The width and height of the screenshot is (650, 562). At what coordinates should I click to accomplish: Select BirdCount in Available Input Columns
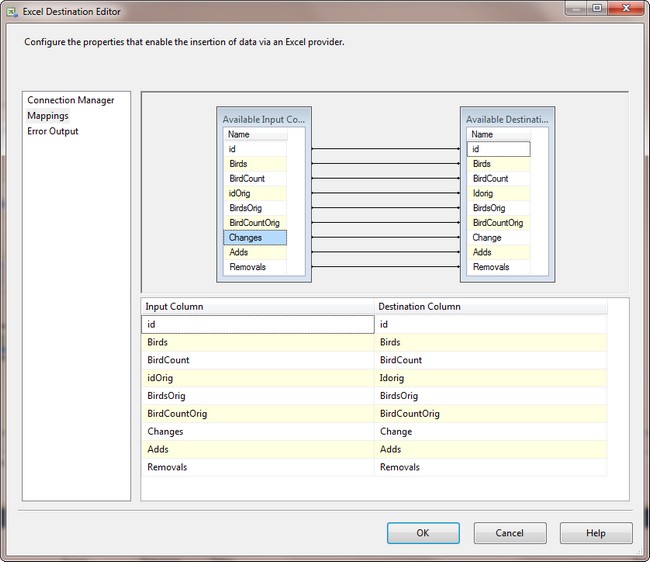tap(255, 179)
